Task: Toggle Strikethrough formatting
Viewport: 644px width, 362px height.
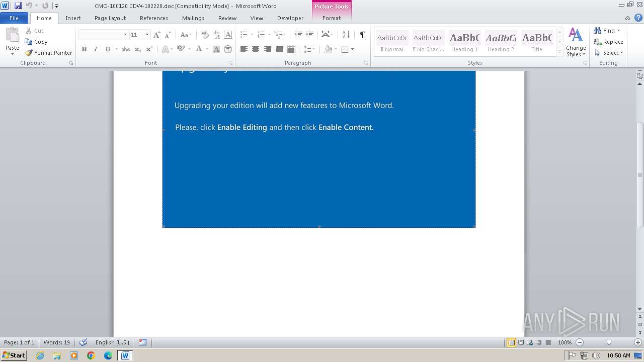Action: tap(126, 49)
